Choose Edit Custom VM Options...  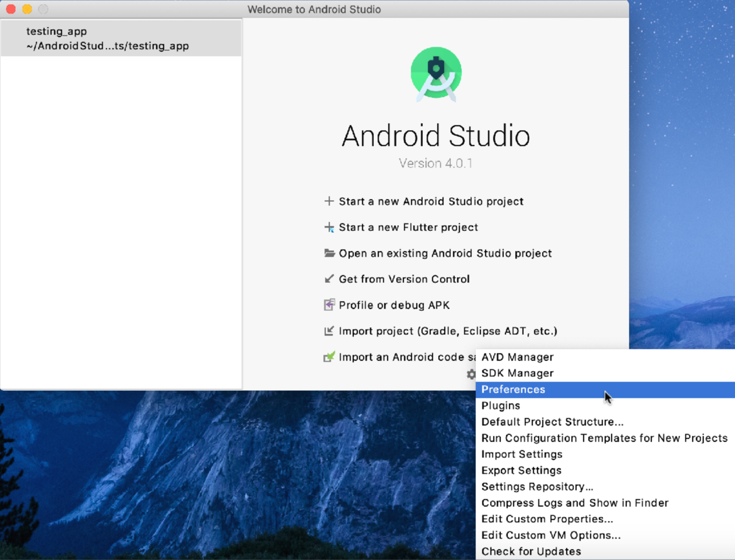pos(605,535)
